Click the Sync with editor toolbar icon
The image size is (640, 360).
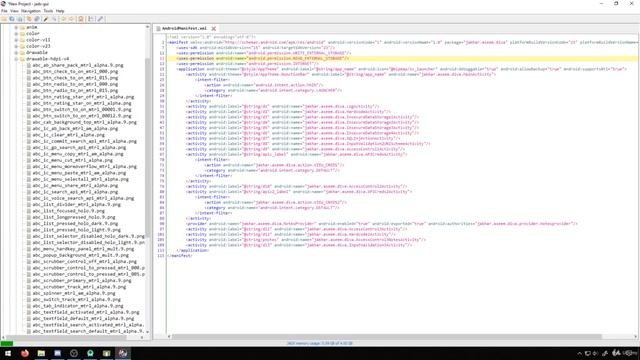[x=29, y=19]
